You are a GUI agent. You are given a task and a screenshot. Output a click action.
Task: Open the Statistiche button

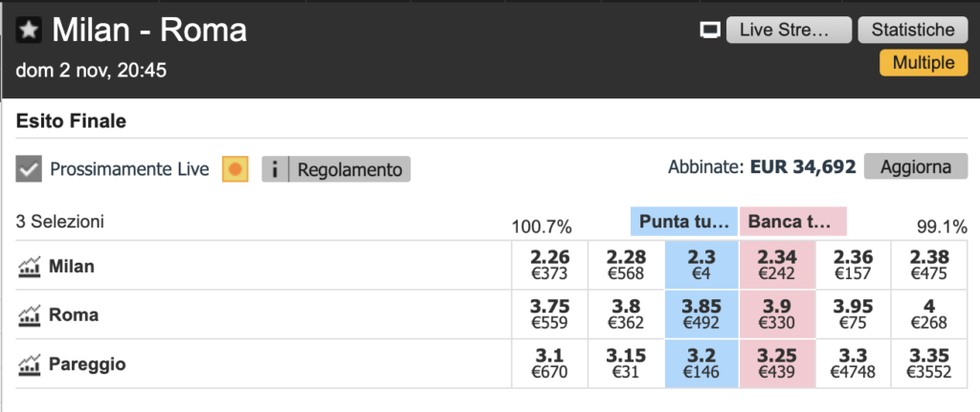tap(912, 30)
